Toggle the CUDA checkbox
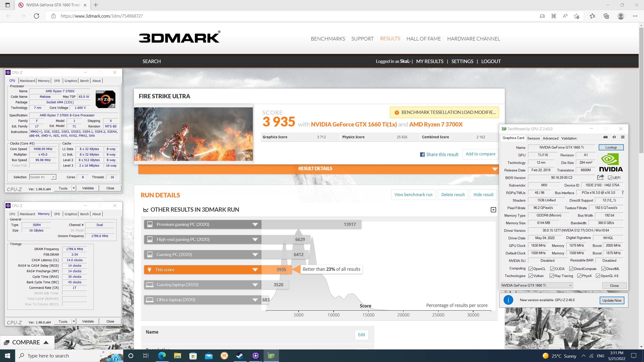644x362 pixels. click(x=552, y=269)
